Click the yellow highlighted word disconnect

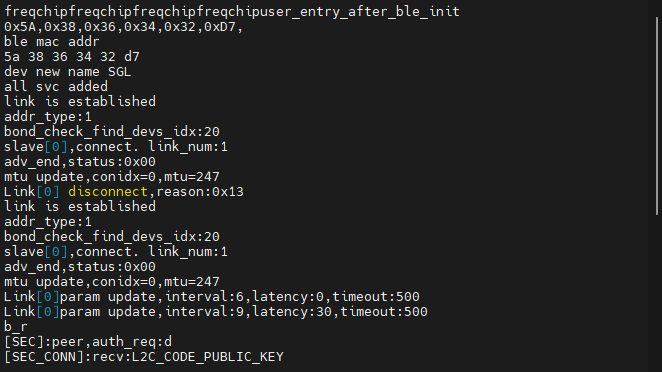pyautogui.click(x=108, y=192)
